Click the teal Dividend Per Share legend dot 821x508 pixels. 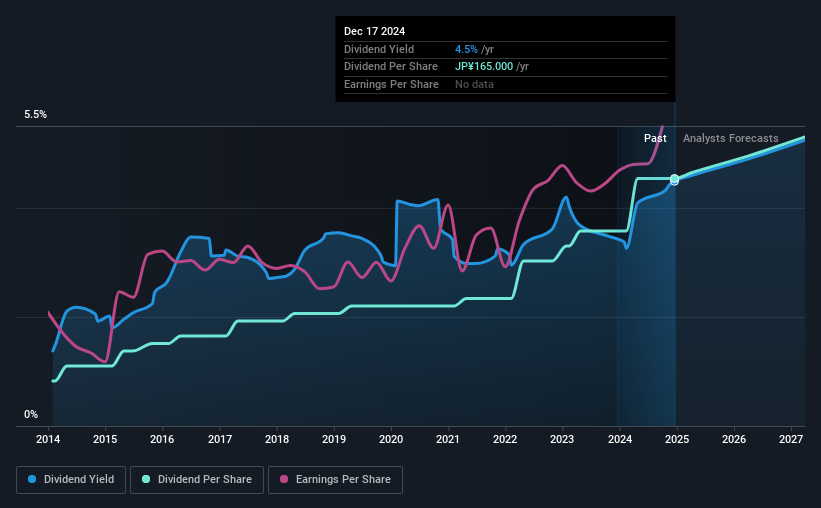tap(146, 479)
